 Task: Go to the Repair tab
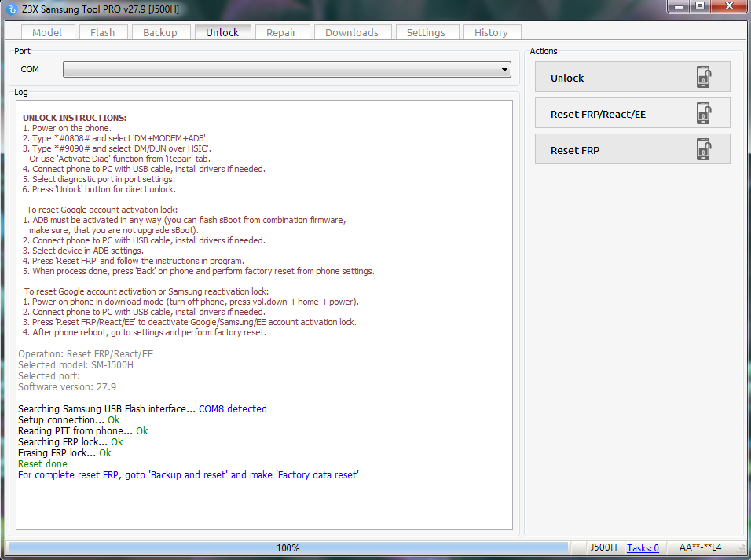[x=281, y=32]
